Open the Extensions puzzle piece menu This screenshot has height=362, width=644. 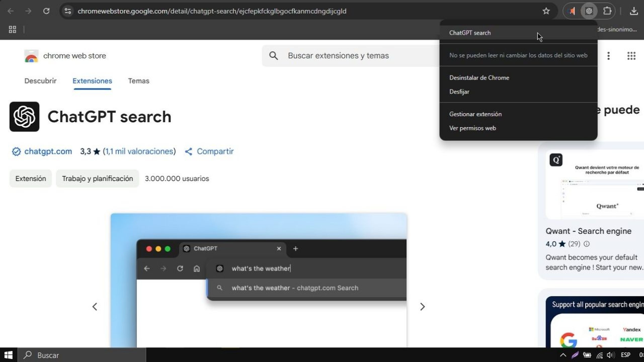pos(607,11)
